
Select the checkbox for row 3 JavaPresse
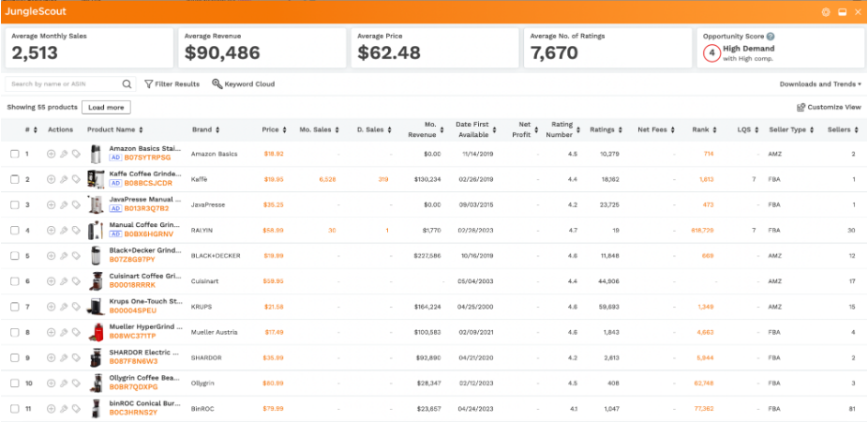click(14, 205)
